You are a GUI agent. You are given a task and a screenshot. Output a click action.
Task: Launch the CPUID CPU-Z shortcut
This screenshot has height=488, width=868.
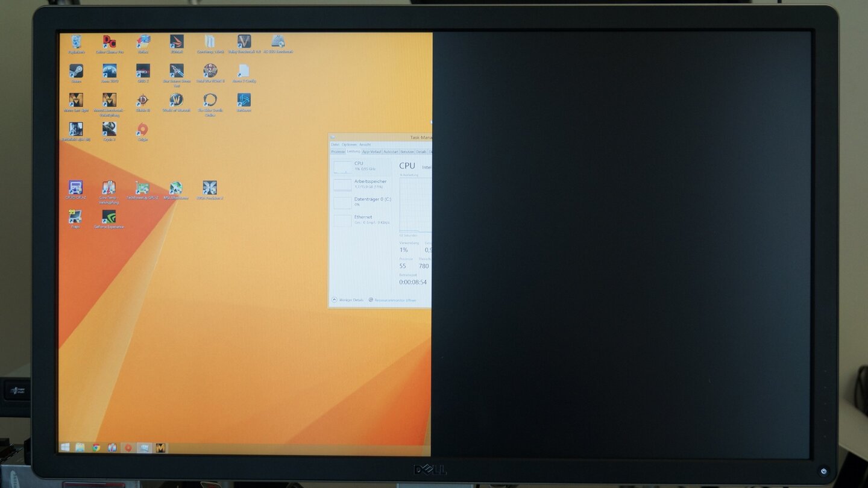tap(75, 190)
